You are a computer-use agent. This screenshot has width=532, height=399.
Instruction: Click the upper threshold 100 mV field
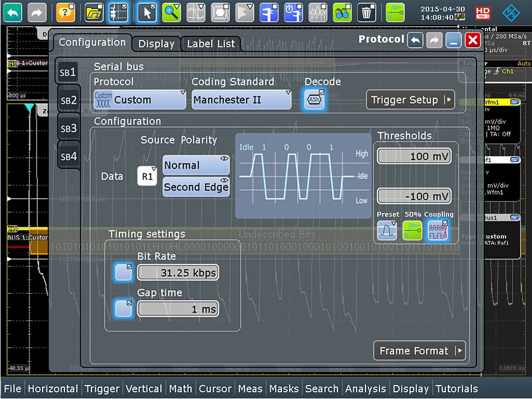click(x=414, y=156)
